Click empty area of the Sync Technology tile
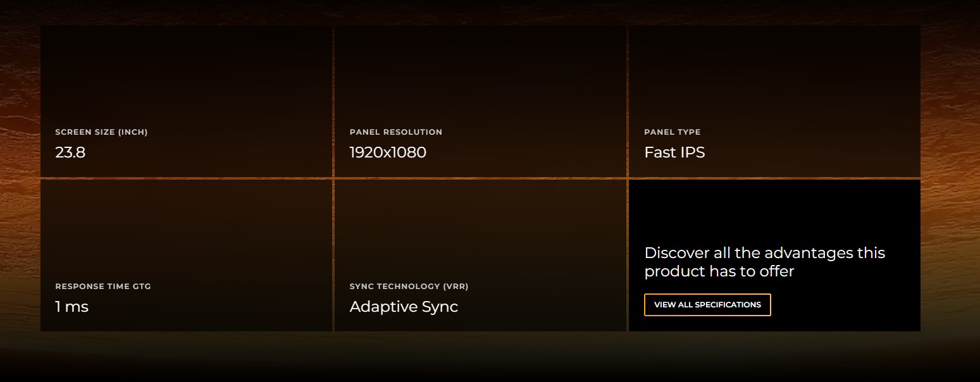980x382 pixels. [x=480, y=228]
